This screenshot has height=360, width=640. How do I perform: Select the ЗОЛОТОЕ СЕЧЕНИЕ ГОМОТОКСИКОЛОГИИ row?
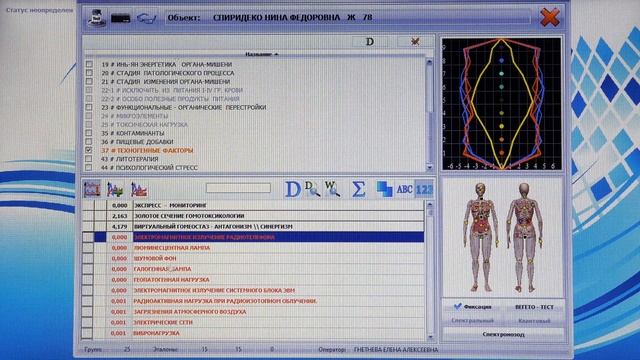coord(253,216)
